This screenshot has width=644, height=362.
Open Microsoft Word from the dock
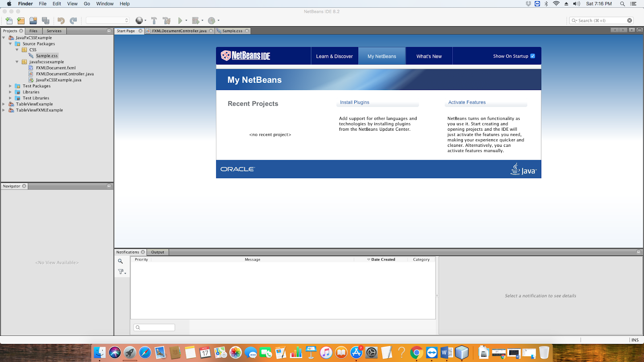(447, 353)
